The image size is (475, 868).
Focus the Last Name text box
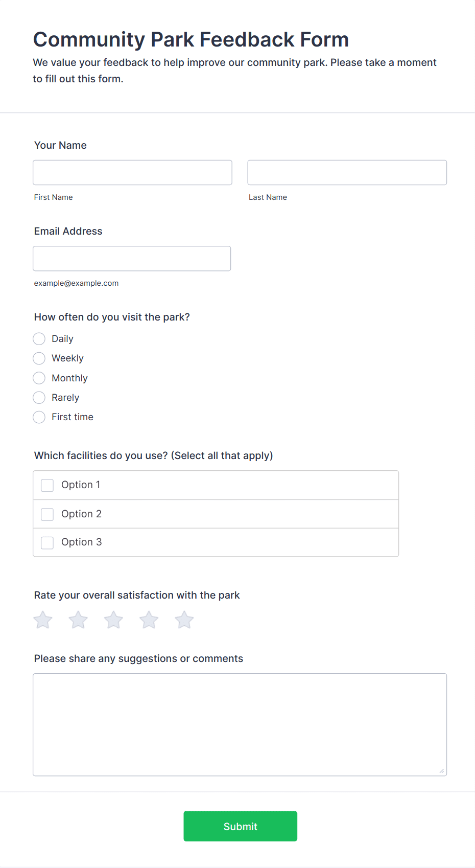tap(347, 173)
